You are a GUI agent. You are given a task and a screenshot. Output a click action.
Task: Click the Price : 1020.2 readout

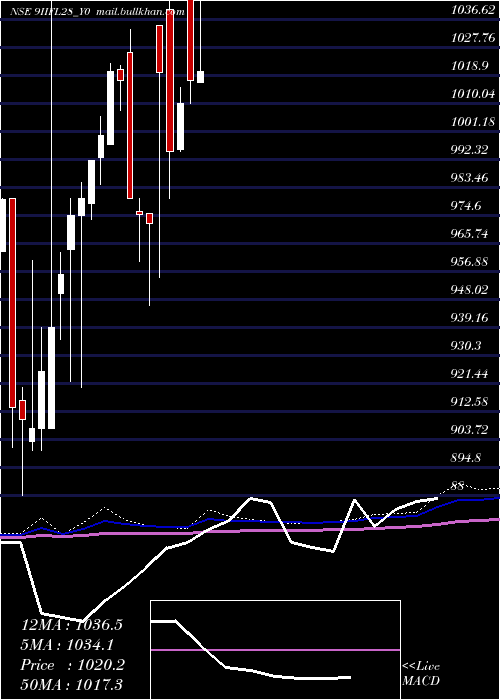coord(72,665)
